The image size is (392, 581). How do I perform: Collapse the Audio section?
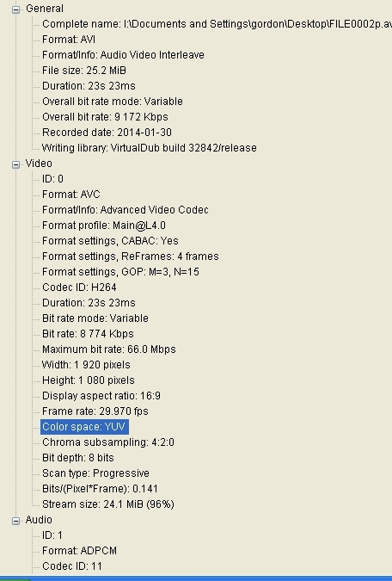pos(16,521)
